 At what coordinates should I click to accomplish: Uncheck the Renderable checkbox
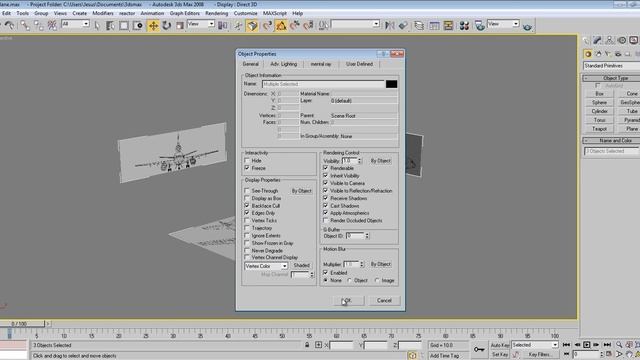(x=326, y=168)
